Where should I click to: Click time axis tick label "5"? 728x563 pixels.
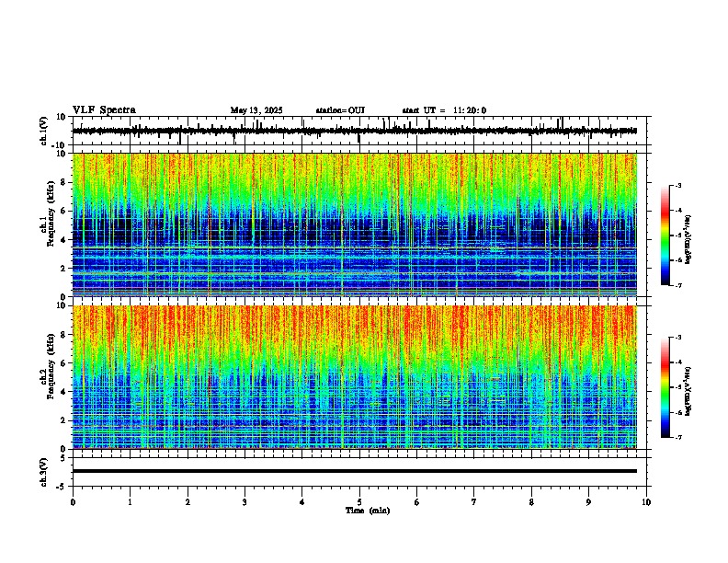pos(359,502)
